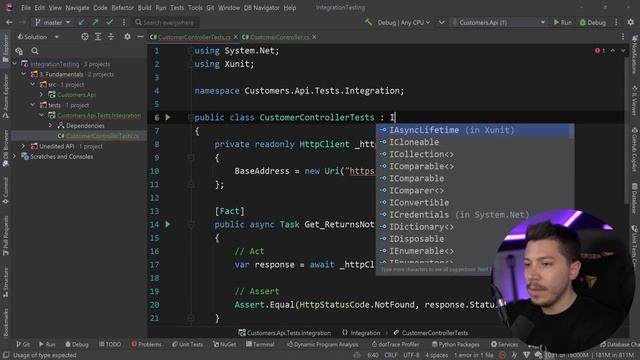Click the magnifier search icon in Solution panel

[x=35, y=51]
